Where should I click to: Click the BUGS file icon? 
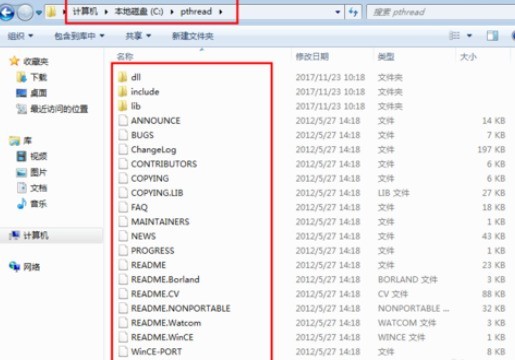click(123, 135)
